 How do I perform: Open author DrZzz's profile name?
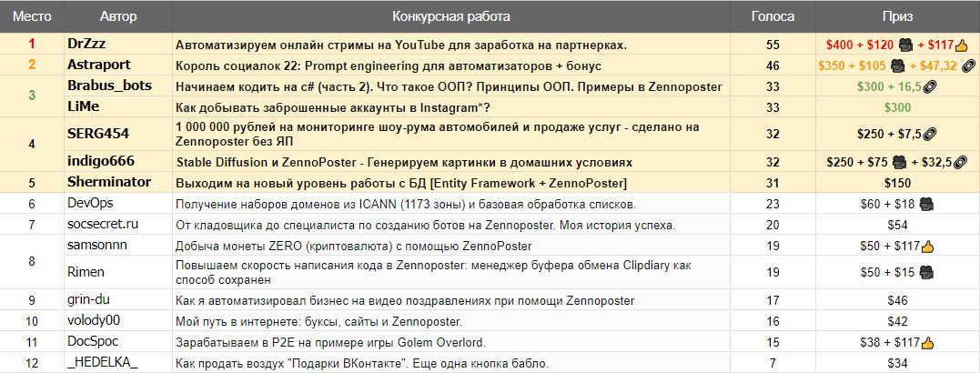[x=86, y=45]
